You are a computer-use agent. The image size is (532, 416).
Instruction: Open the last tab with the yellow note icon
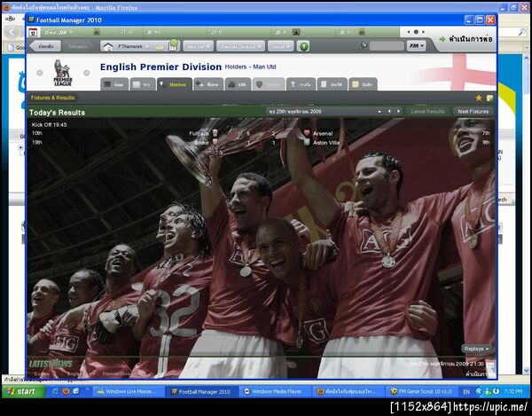[x=363, y=84]
